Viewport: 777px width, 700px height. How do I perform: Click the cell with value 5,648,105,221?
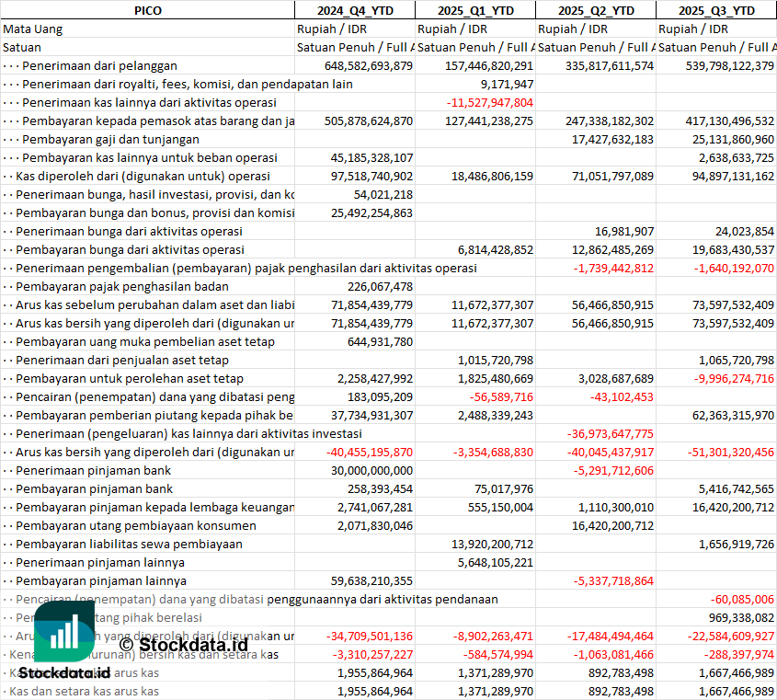[x=495, y=562]
